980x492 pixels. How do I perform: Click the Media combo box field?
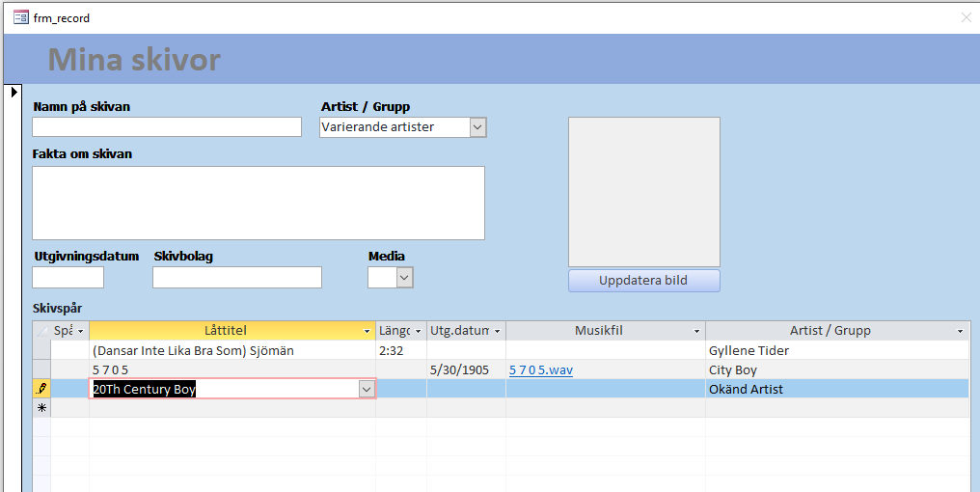tap(383, 278)
